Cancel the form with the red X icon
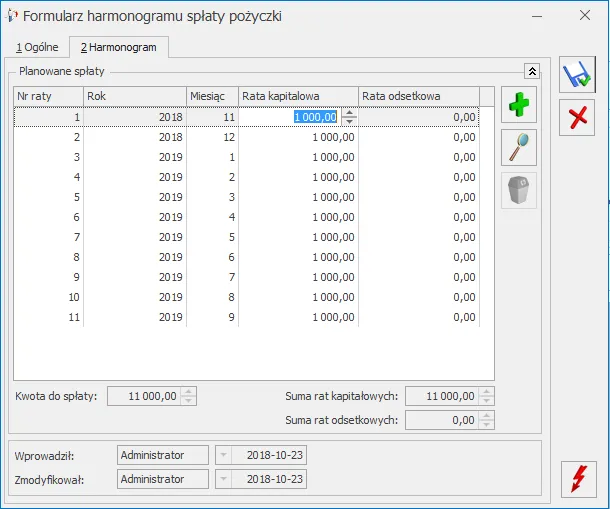This screenshot has width=610, height=509. 577,116
